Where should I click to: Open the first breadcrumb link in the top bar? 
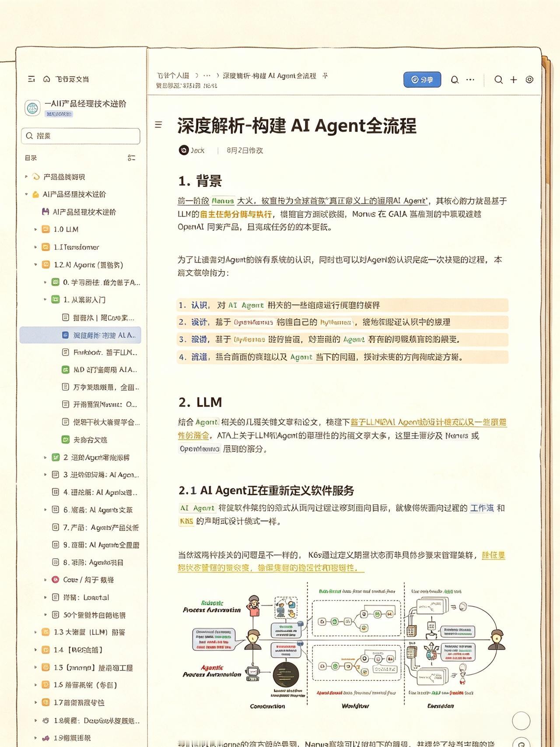tap(173, 76)
